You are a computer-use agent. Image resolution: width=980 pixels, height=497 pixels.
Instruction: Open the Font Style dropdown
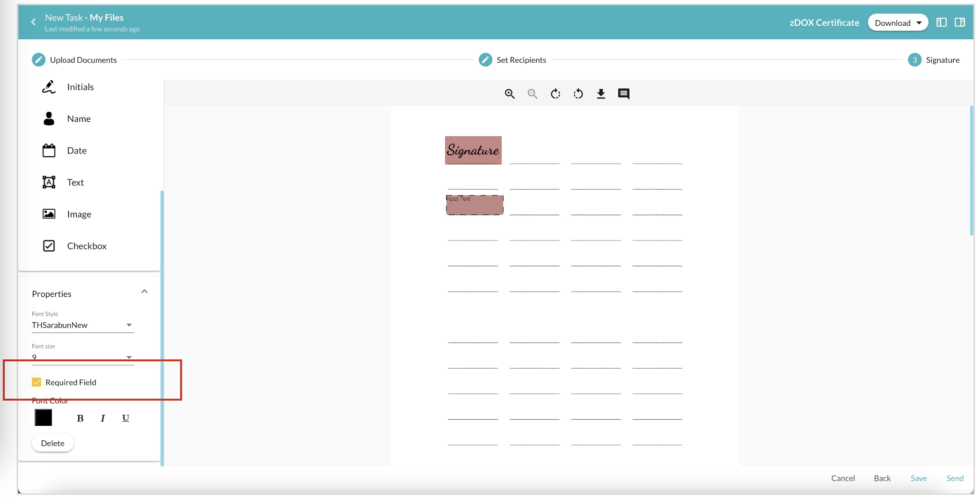coord(83,325)
